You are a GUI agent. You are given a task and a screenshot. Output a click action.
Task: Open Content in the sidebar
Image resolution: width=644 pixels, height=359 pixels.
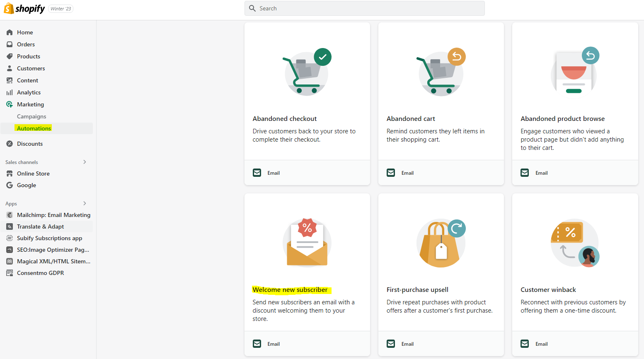(x=27, y=80)
